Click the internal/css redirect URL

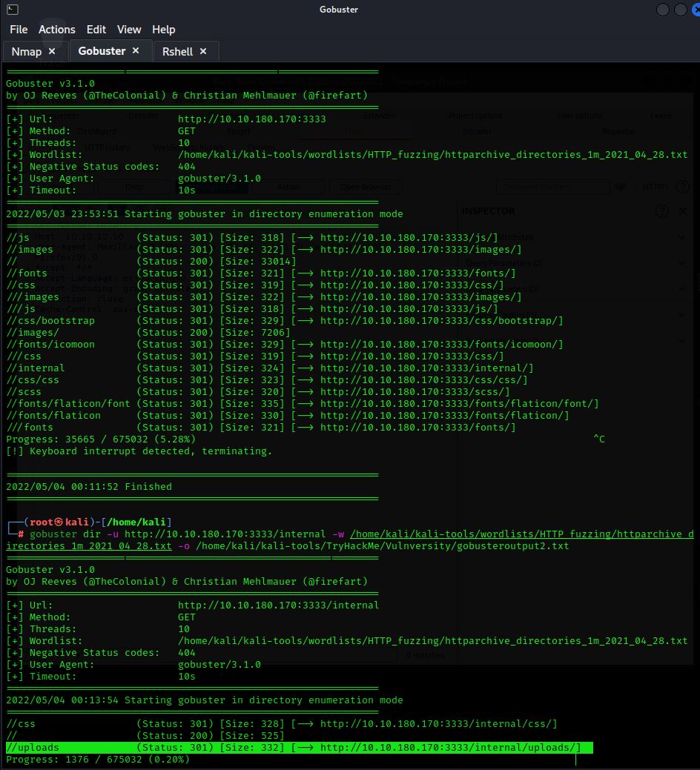(x=438, y=724)
